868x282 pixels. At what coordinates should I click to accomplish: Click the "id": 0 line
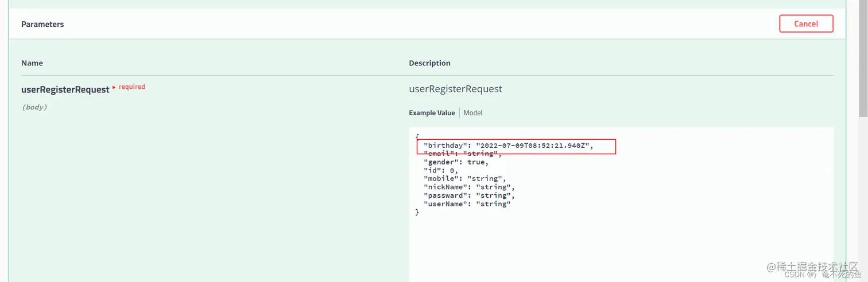(x=441, y=170)
